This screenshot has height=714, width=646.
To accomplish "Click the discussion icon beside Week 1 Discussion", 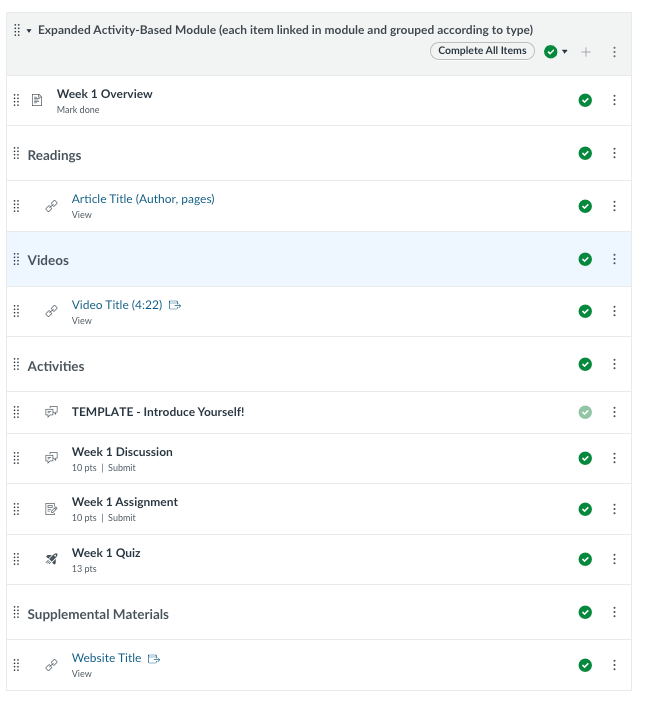I will pyautogui.click(x=51, y=458).
